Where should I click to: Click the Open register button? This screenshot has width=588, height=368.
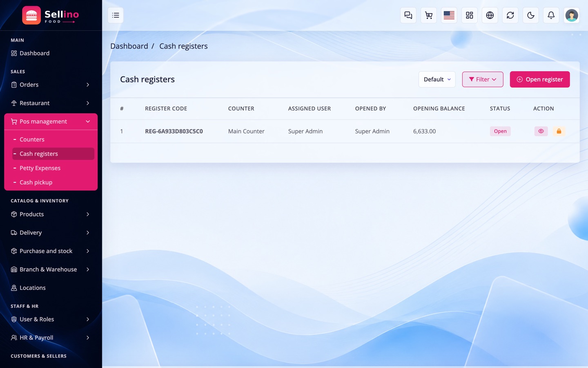point(540,79)
